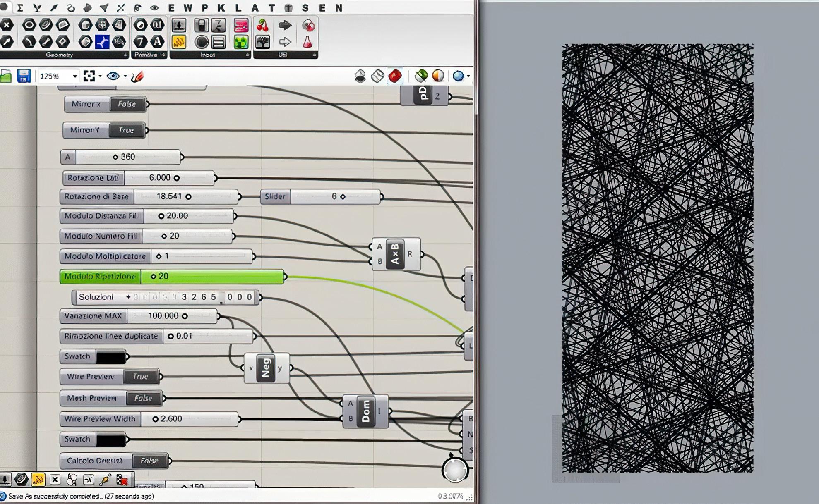This screenshot has height=504, width=819.
Task: Click the Modulo Ripetizione slider handle
Action: (x=154, y=277)
